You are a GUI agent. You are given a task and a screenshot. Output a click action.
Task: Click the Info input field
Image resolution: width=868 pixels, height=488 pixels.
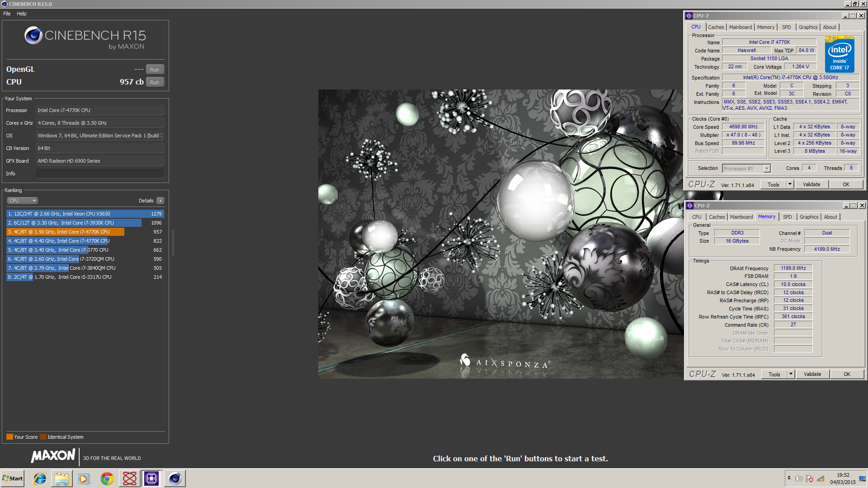tap(99, 174)
